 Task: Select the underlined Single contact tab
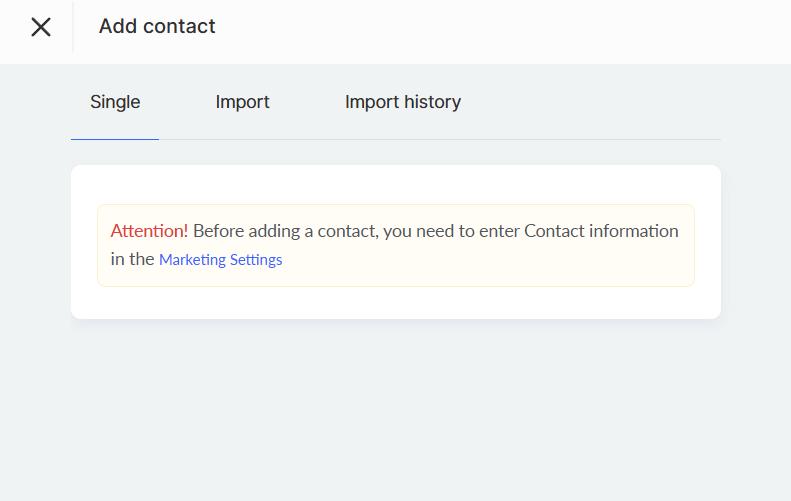tap(115, 102)
